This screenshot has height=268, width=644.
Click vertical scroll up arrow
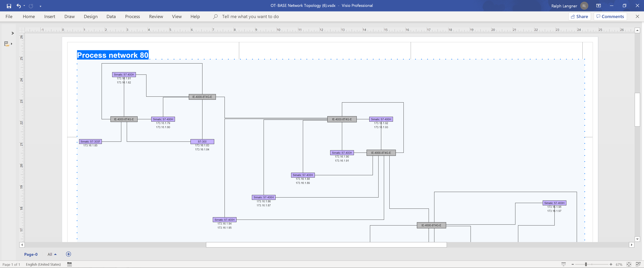click(x=637, y=30)
